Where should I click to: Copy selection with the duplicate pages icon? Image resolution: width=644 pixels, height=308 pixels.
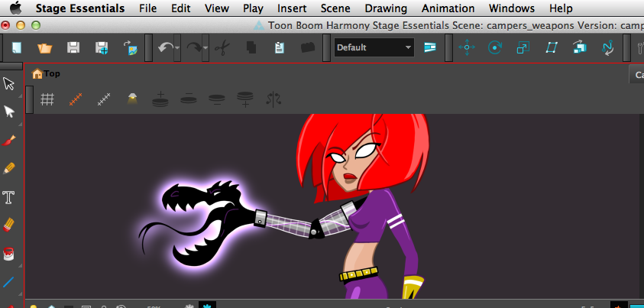coord(251,48)
